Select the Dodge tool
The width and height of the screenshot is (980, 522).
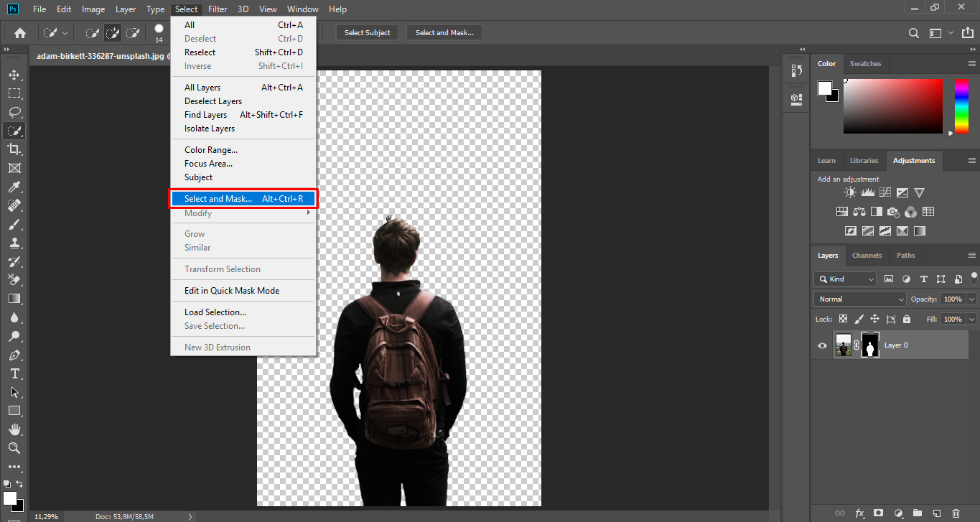[x=14, y=336]
